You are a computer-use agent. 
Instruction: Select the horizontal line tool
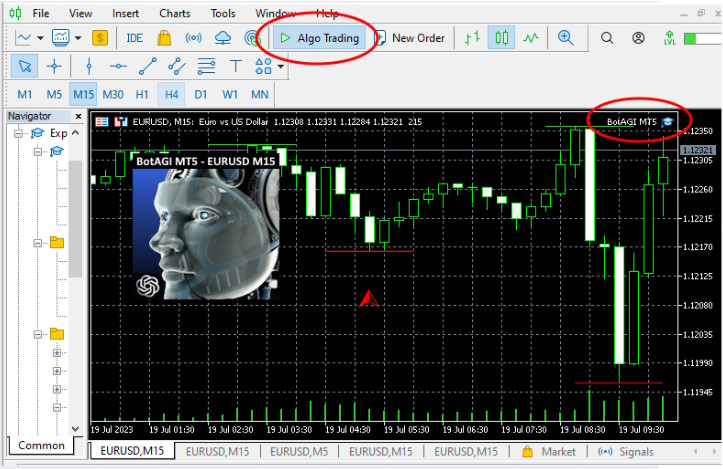pos(118,66)
